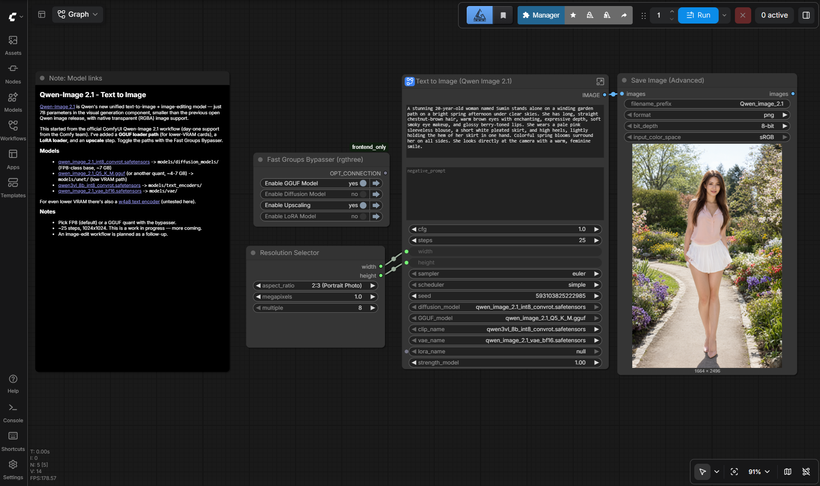
Task: Jump to GGUF Model group arrow
Action: pyautogui.click(x=376, y=183)
